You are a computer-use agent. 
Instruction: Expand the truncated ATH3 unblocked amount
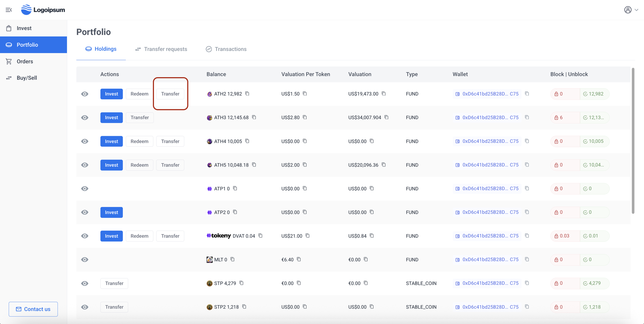594,117
